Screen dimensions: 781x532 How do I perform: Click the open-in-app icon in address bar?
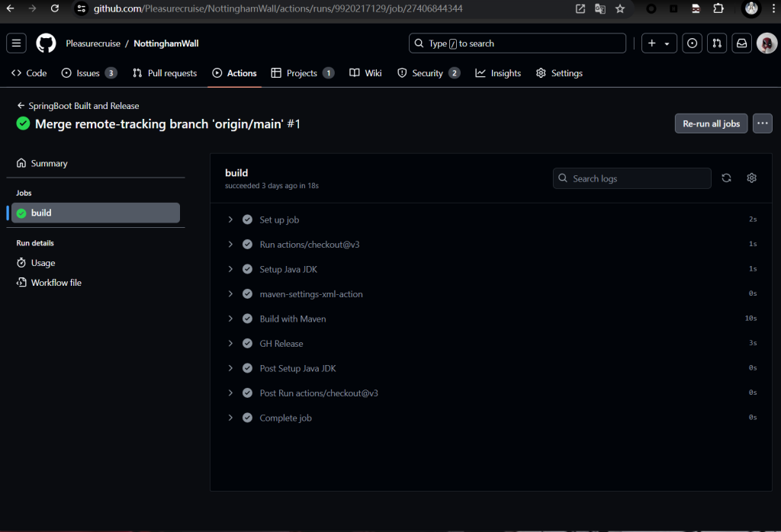click(580, 8)
